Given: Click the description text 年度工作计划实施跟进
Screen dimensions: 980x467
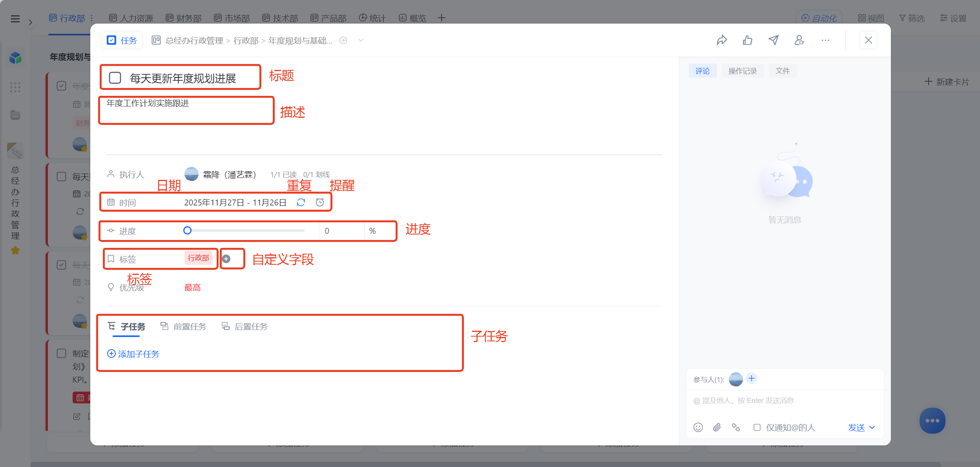Looking at the screenshot, I should [x=148, y=103].
